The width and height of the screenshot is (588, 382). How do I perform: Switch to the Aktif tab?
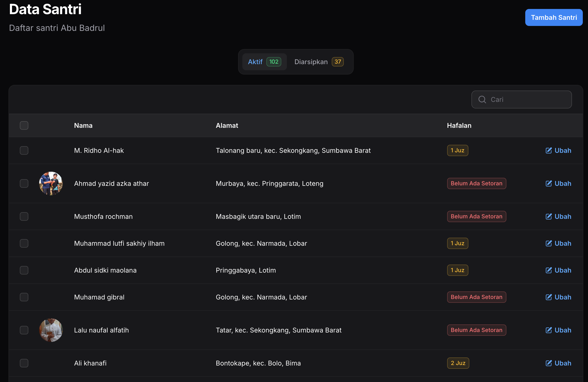pyautogui.click(x=264, y=62)
